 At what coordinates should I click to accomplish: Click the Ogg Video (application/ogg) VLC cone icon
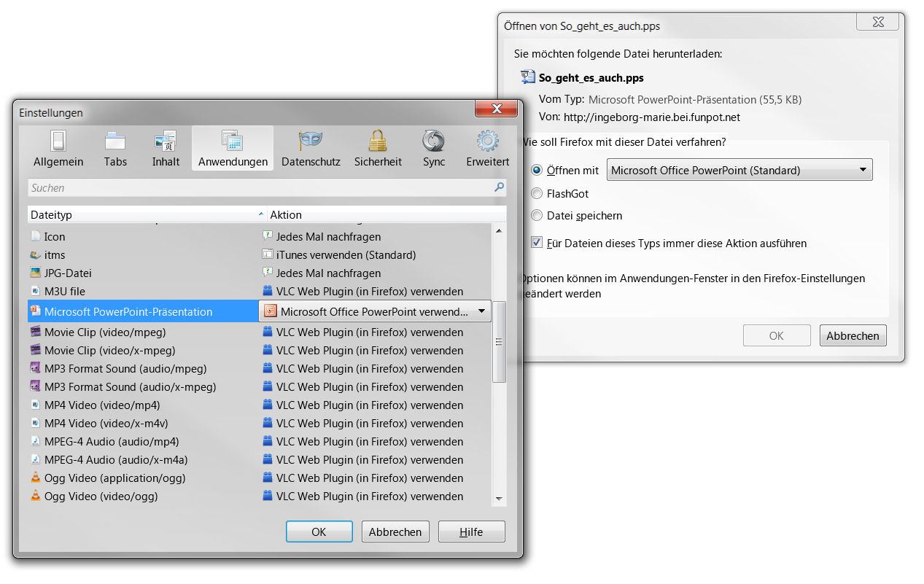(36, 478)
